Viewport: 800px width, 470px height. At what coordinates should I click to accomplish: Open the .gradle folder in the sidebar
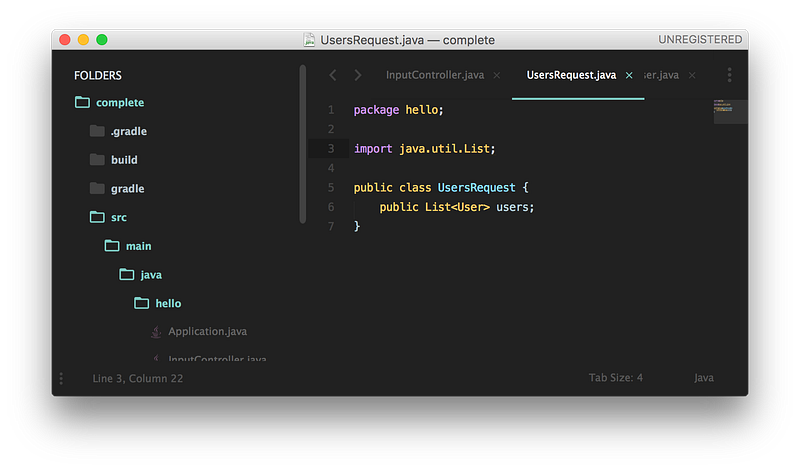(x=129, y=131)
